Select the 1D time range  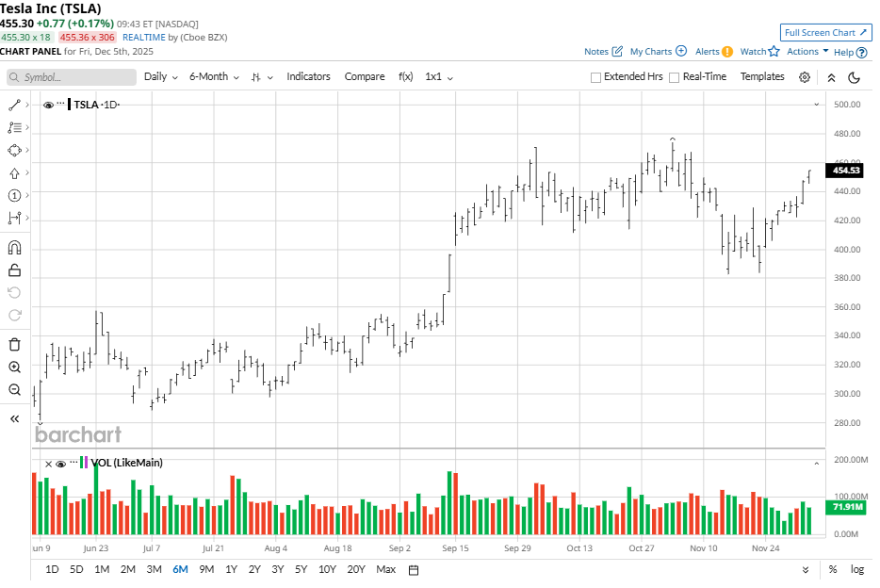click(x=52, y=569)
